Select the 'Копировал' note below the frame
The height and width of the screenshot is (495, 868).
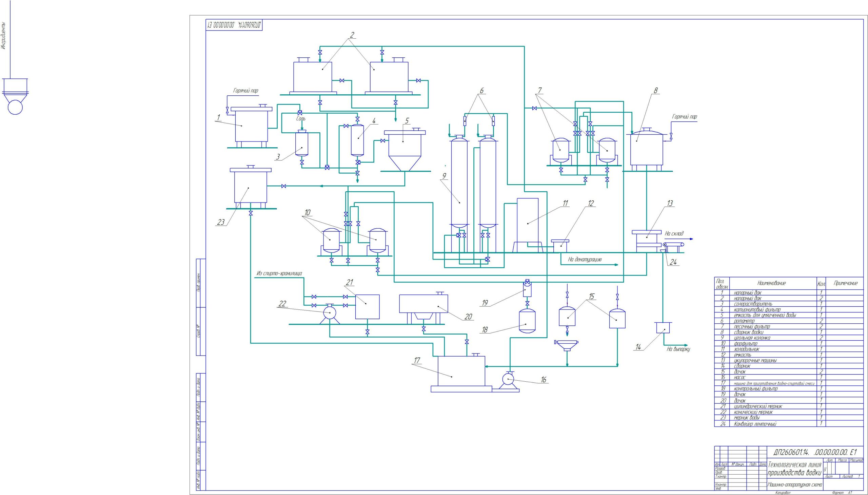coord(783,493)
